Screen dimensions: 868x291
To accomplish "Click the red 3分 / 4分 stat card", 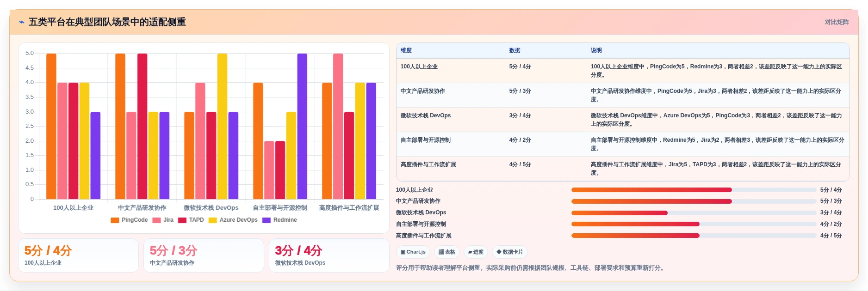I will click(329, 255).
